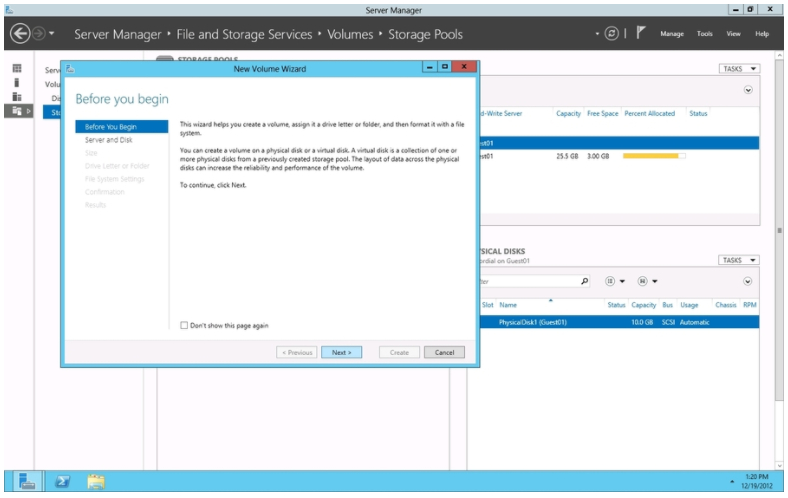The image size is (788, 498).
Task: Click the 25.5 GB capacity value
Action: point(567,156)
